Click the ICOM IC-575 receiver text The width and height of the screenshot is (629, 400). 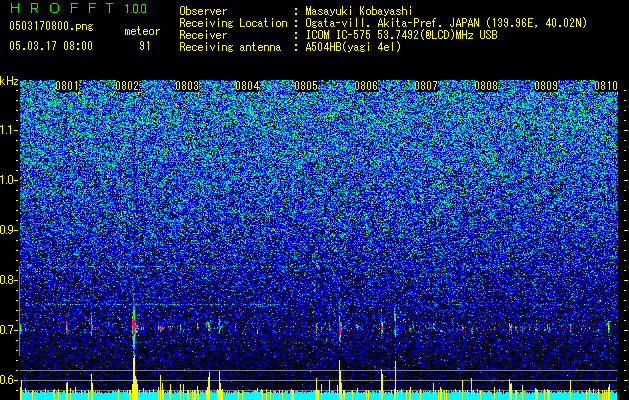(x=401, y=35)
